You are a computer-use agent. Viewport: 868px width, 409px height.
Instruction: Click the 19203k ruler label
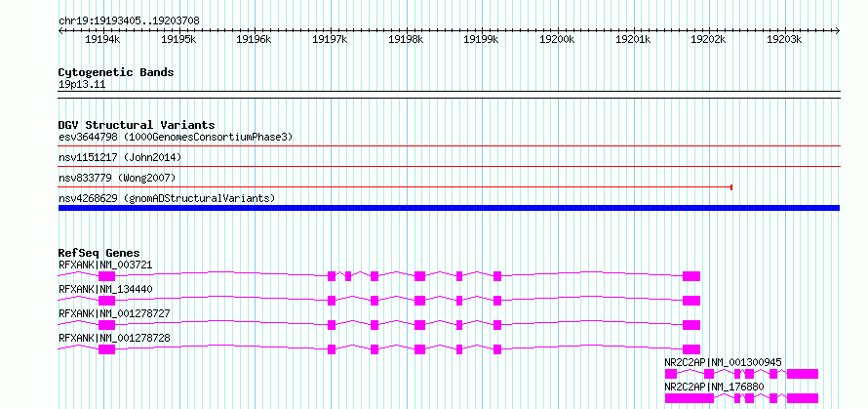pos(784,39)
